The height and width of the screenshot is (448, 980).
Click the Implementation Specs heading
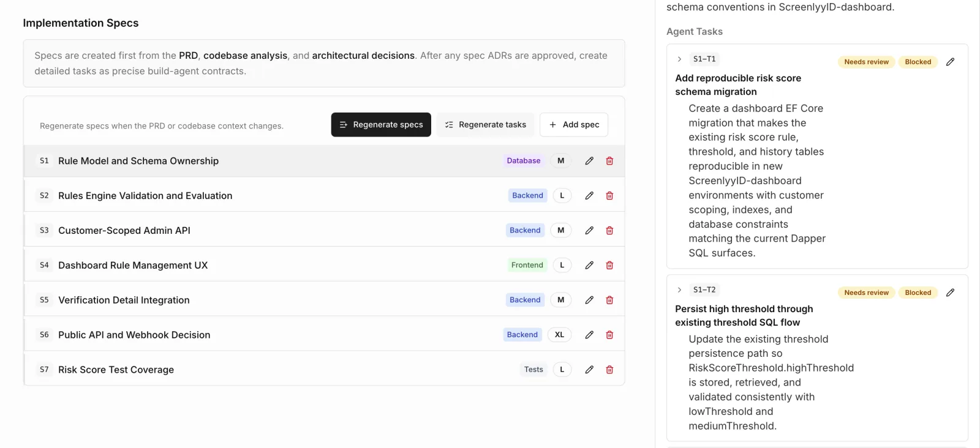81,23
